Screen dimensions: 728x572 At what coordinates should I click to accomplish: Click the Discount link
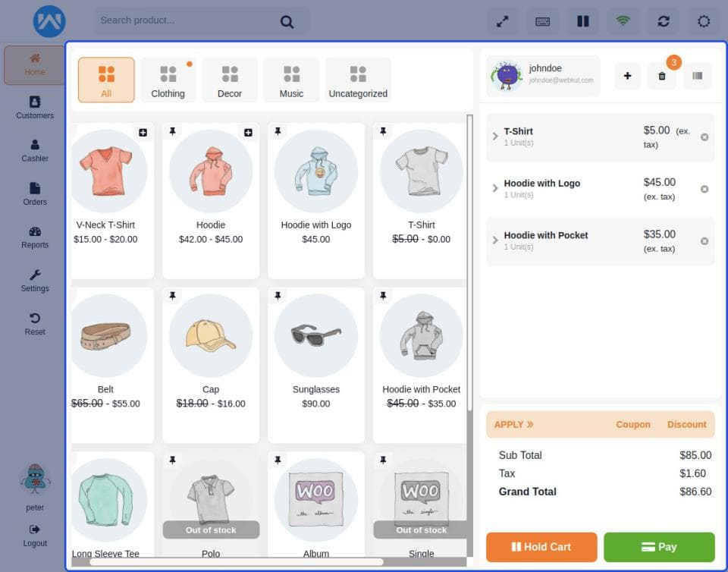click(687, 424)
